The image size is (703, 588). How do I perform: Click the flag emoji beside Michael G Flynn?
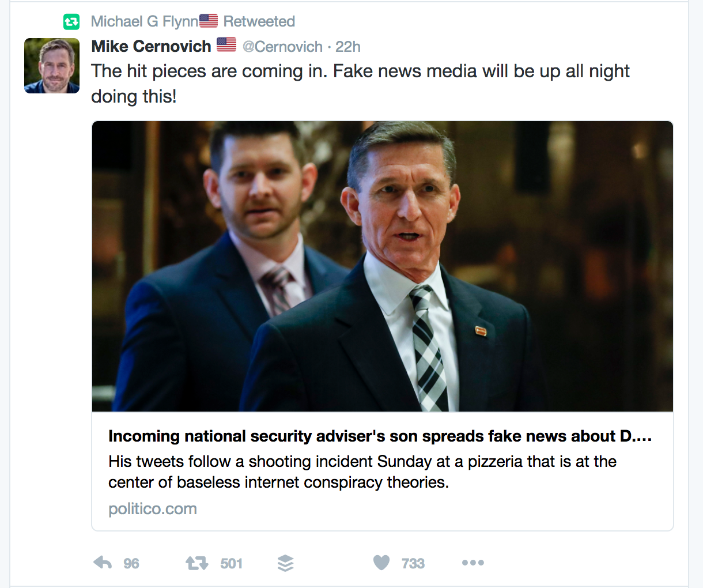click(209, 21)
